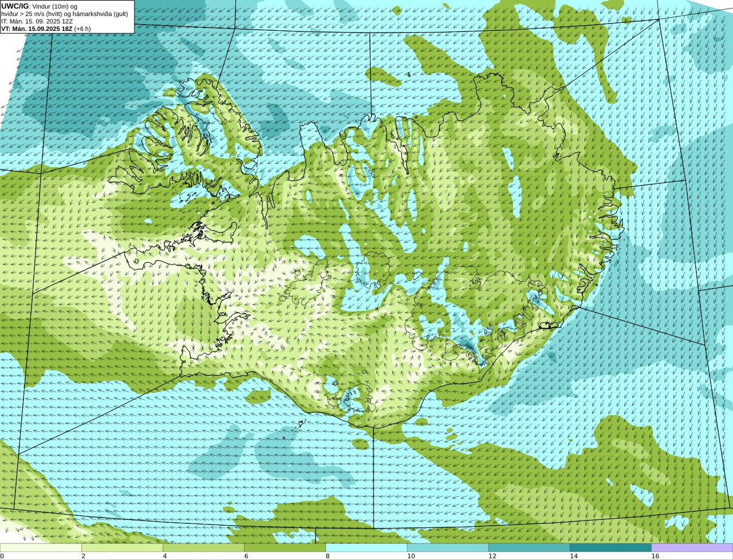Click the legend scale label '4'
733x560 pixels.
coord(164,556)
